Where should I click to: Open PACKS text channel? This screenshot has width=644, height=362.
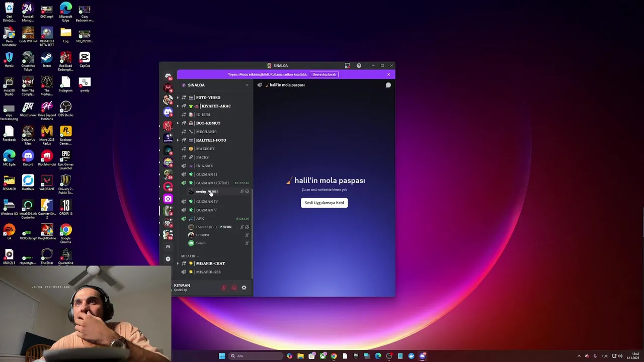pyautogui.click(x=214, y=157)
